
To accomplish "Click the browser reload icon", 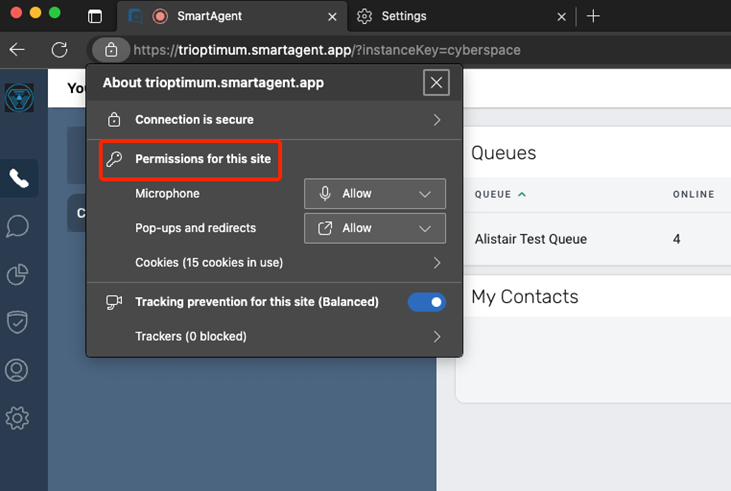I will (x=60, y=50).
